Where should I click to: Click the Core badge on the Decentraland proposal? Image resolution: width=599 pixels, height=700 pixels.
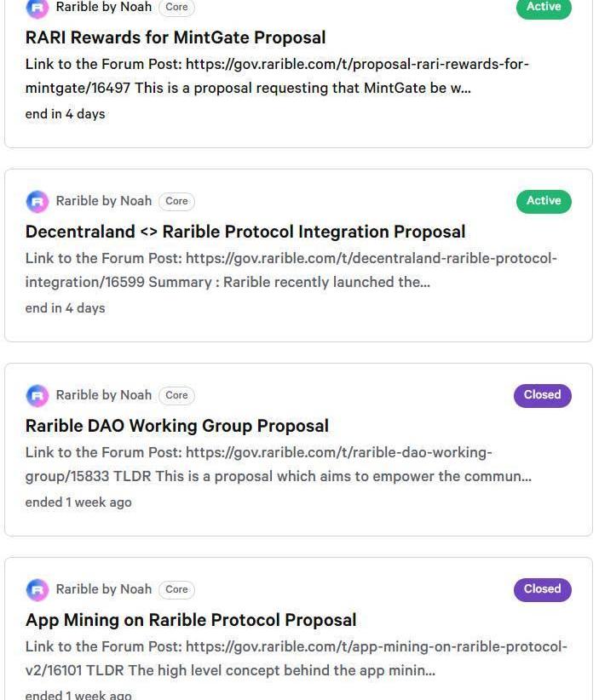coord(176,202)
